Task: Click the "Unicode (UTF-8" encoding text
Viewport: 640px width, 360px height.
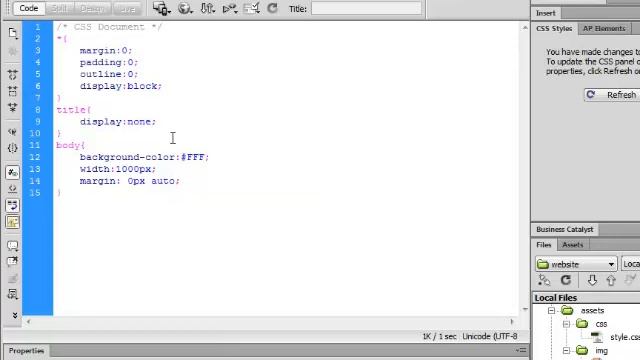Action: tap(490, 336)
